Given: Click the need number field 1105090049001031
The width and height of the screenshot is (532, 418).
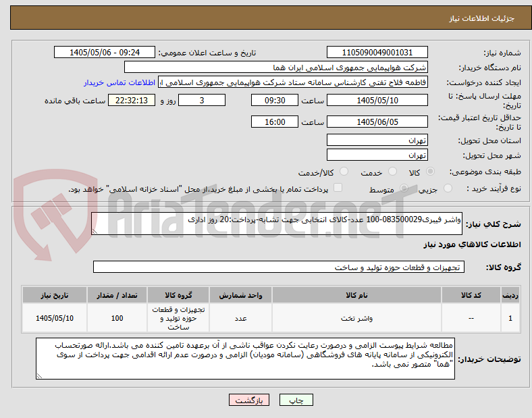Looking at the screenshot, I should point(377,52).
